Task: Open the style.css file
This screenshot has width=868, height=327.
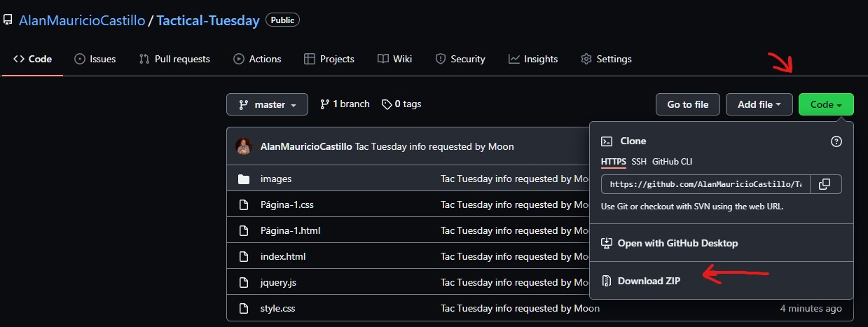Action: click(278, 308)
